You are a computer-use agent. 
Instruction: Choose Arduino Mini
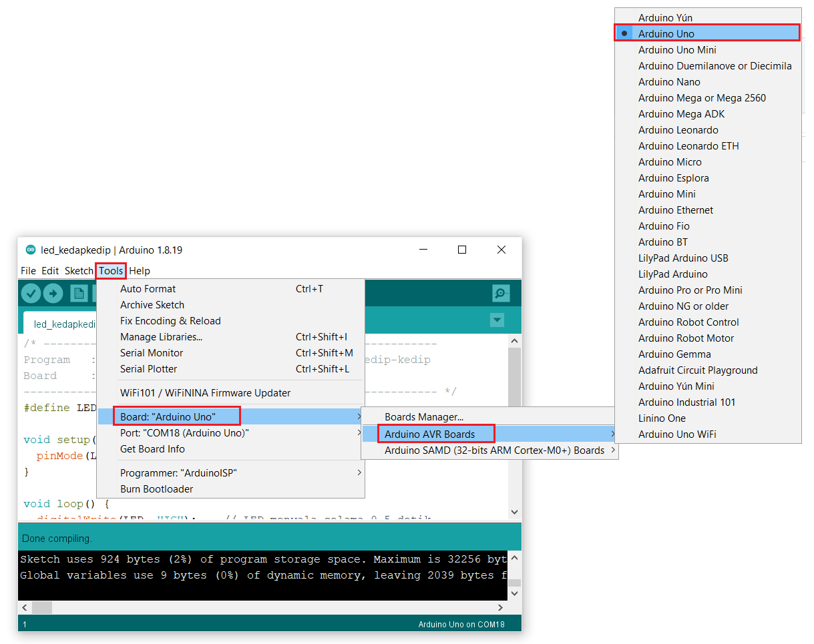point(708,194)
